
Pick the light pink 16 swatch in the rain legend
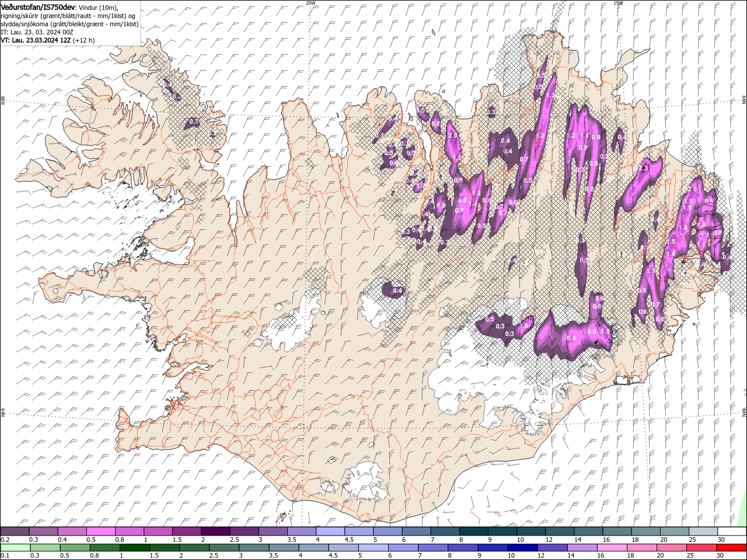coord(611,548)
